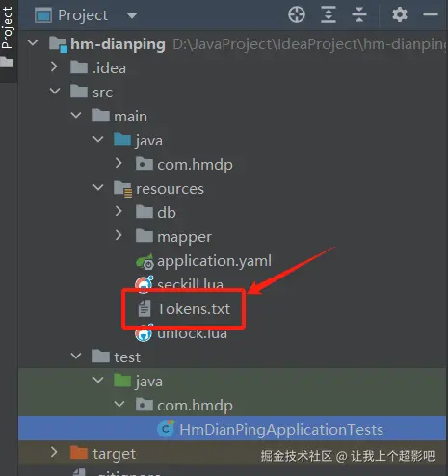Open the Project panel gear settings
448x476 pixels.
pos(400,14)
